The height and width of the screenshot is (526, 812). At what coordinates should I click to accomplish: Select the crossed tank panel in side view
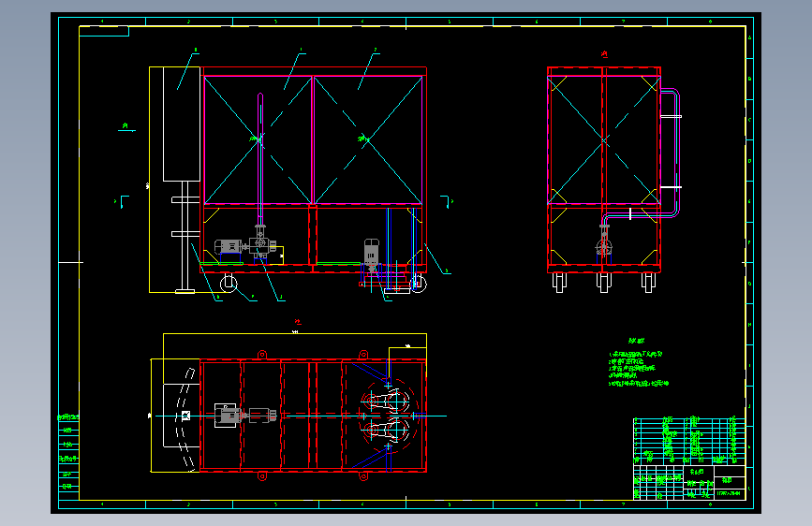pyautogui.click(x=604, y=140)
